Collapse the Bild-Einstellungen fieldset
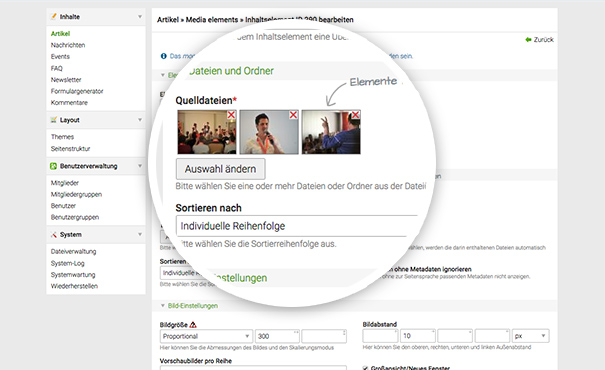The image size is (605, 370). coord(163,306)
